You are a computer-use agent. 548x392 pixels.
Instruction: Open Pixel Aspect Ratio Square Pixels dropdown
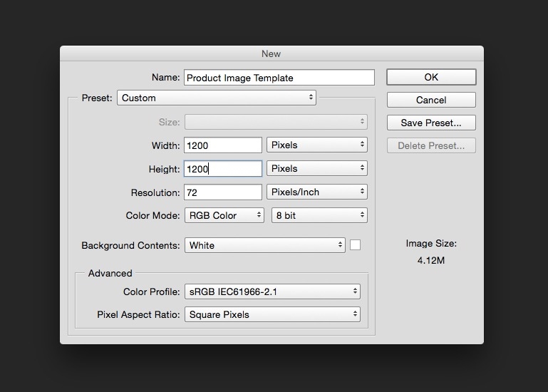tap(272, 314)
